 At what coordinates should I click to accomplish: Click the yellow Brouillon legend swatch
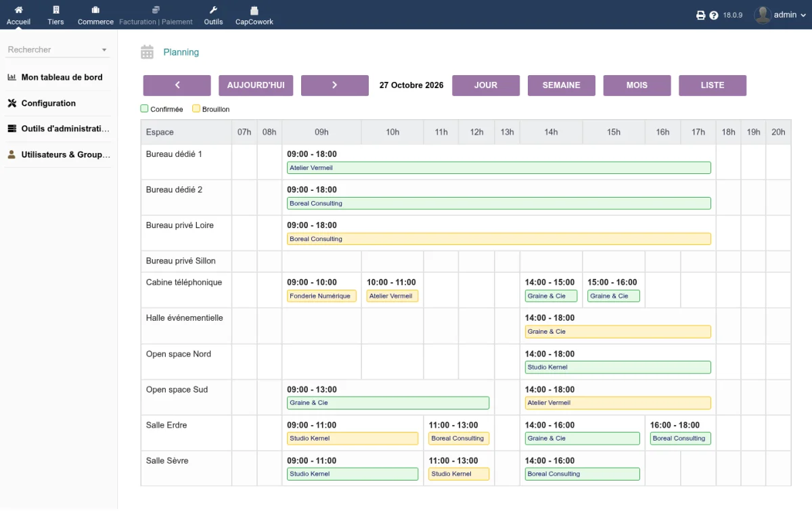point(196,108)
